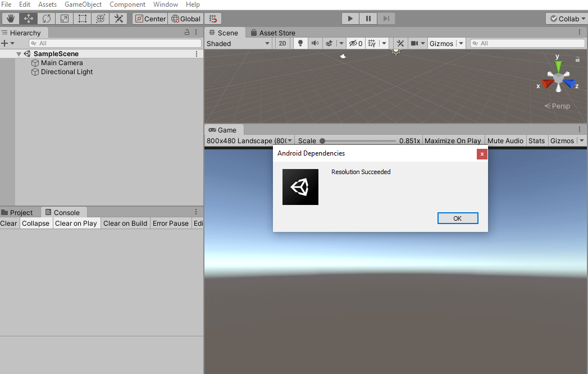This screenshot has width=588, height=374.
Task: Toggle scene effects layers icon
Action: [x=329, y=43]
